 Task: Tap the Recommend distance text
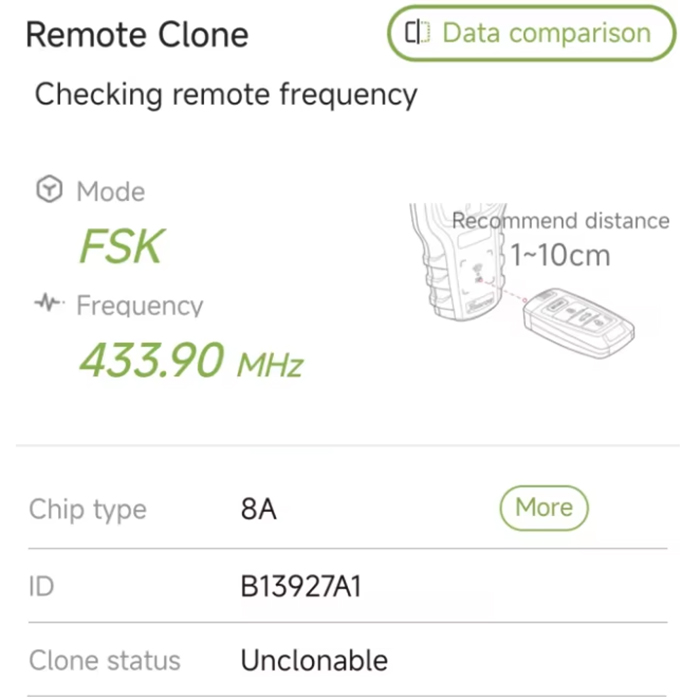(560, 220)
